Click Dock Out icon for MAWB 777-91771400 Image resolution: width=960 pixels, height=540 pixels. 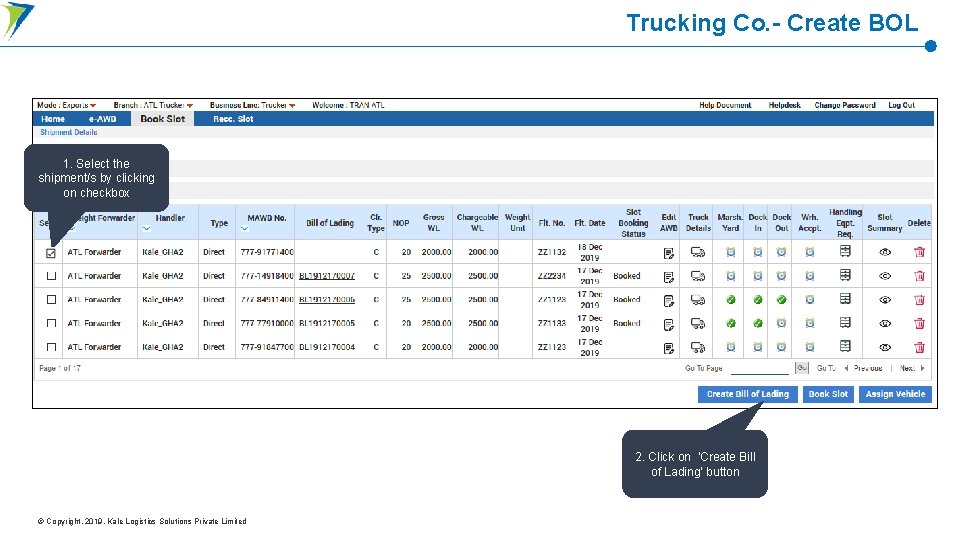coord(781,252)
